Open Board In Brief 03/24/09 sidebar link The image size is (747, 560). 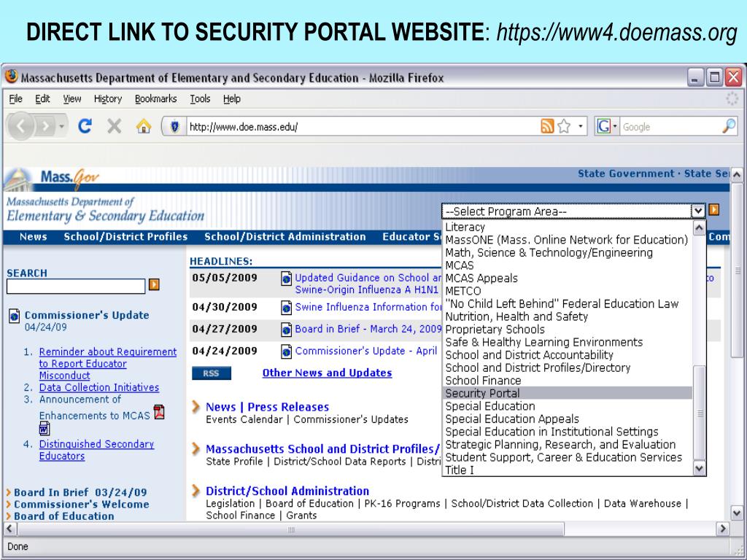[80, 492]
